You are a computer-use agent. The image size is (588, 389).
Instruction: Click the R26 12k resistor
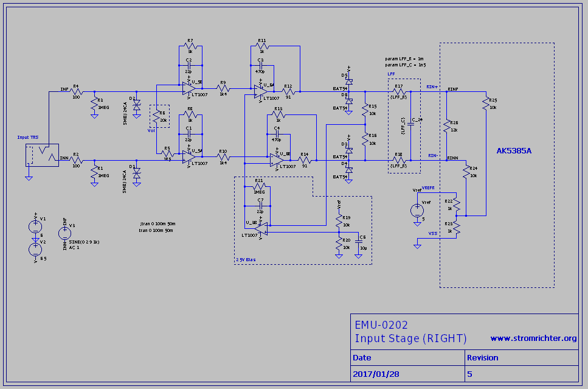click(x=447, y=126)
